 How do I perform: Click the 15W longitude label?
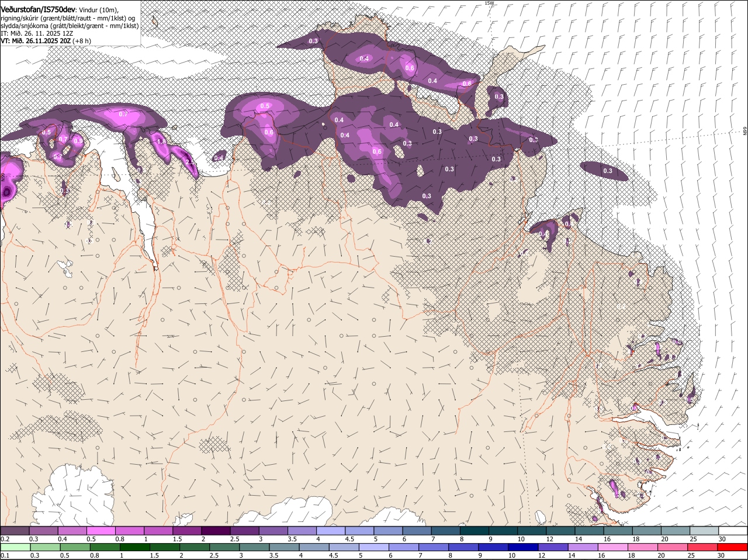click(490, 3)
